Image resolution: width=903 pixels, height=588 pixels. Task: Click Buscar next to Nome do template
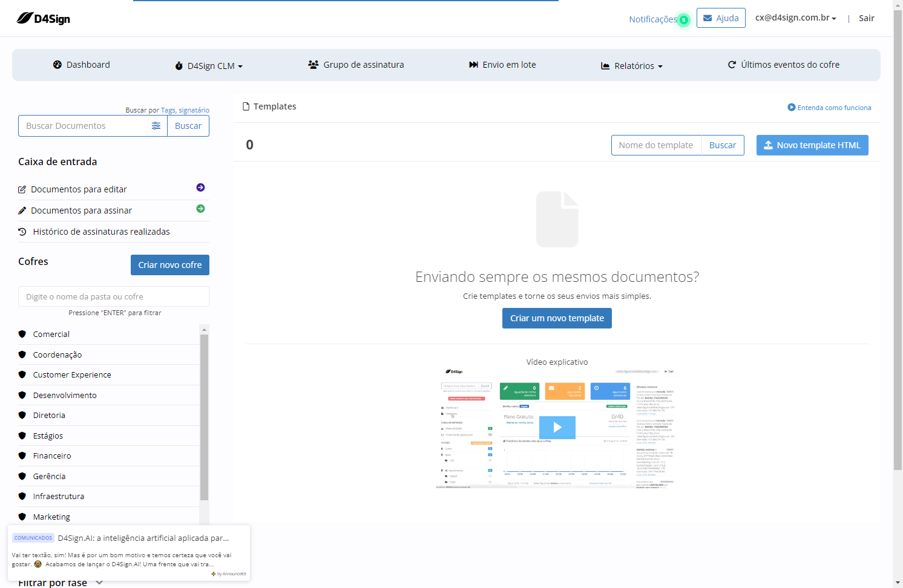[x=723, y=145]
